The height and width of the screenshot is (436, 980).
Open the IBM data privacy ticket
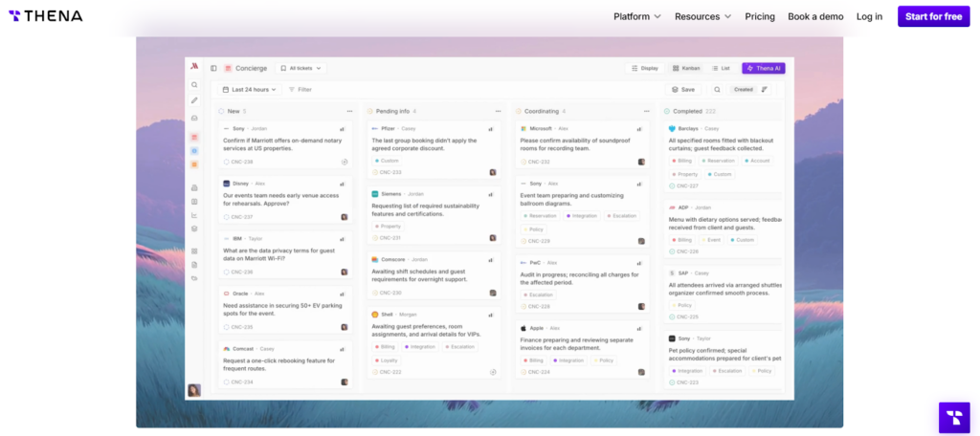(x=285, y=255)
